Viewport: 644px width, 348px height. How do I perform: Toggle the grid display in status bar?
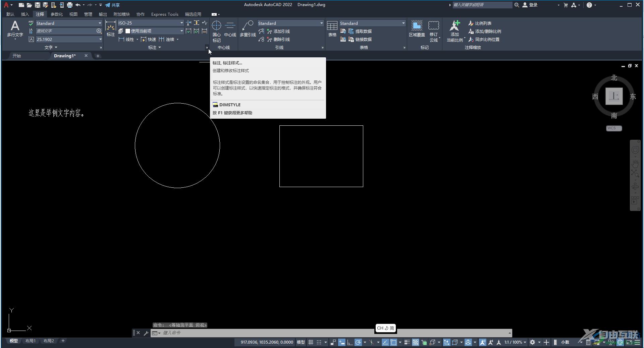pos(311,342)
